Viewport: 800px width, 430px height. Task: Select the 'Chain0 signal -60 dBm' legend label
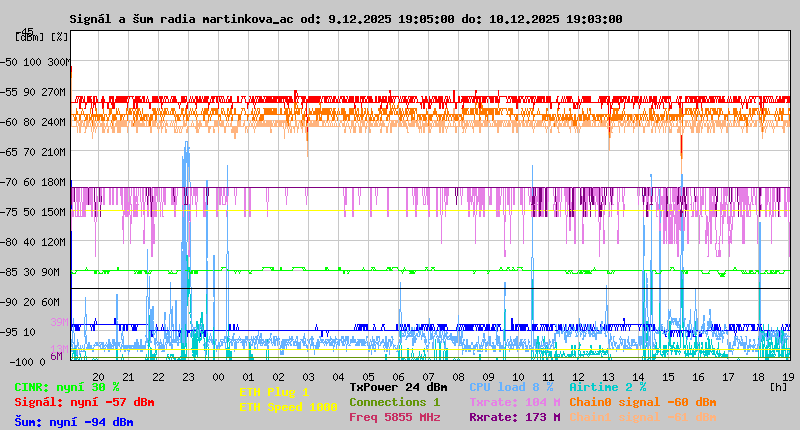643,402
